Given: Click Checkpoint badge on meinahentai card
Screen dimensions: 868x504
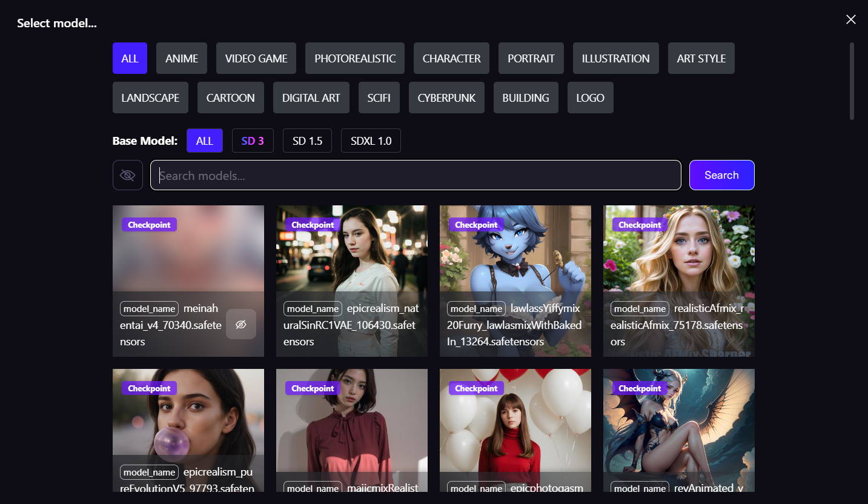Looking at the screenshot, I should pyautogui.click(x=149, y=225).
